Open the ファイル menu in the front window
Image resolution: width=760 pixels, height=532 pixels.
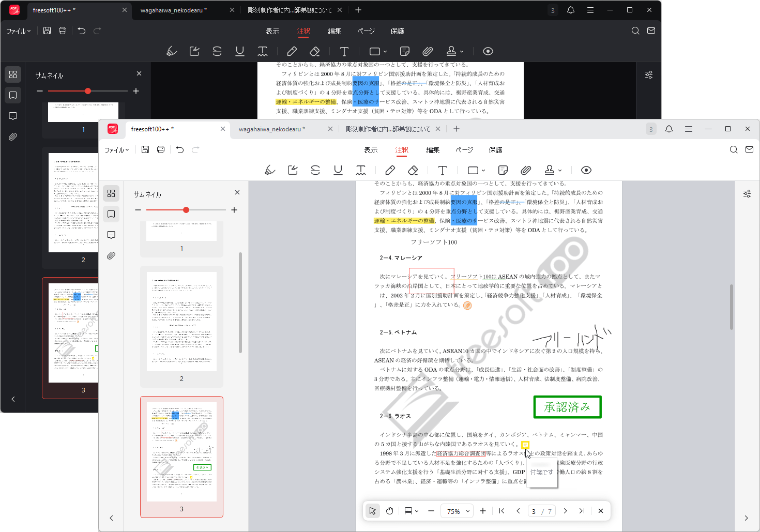pos(117,150)
